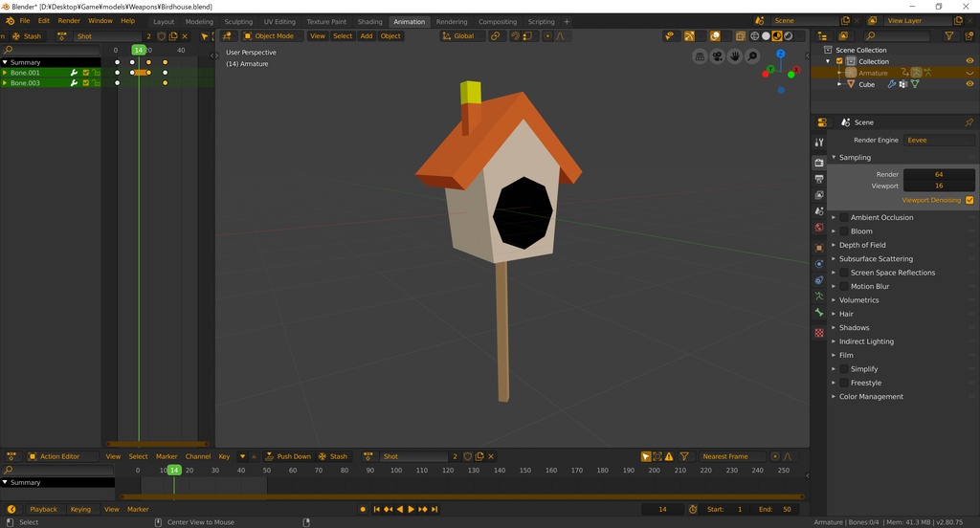980x528 pixels.
Task: Click the Z axis in navigation gizmo
Action: pyautogui.click(x=781, y=54)
